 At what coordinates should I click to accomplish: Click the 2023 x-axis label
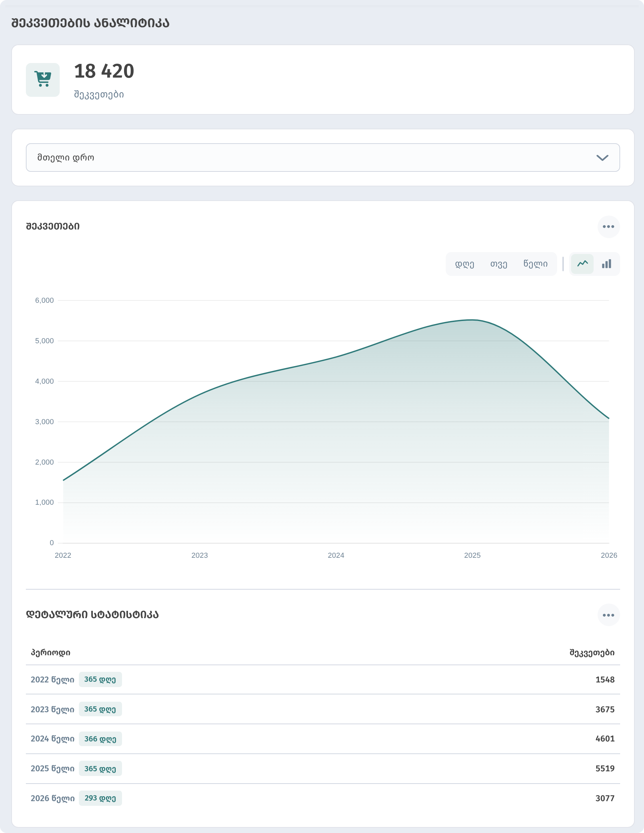pyautogui.click(x=200, y=555)
